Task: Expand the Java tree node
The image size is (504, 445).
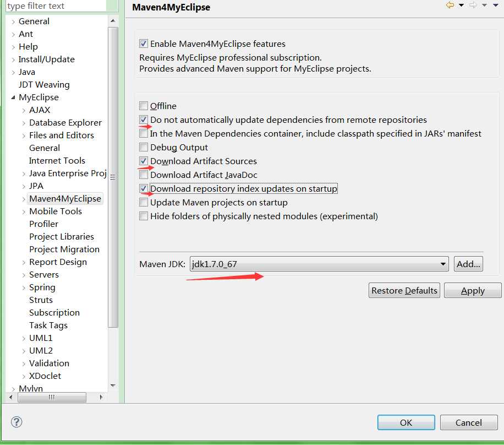Action: pyautogui.click(x=13, y=73)
